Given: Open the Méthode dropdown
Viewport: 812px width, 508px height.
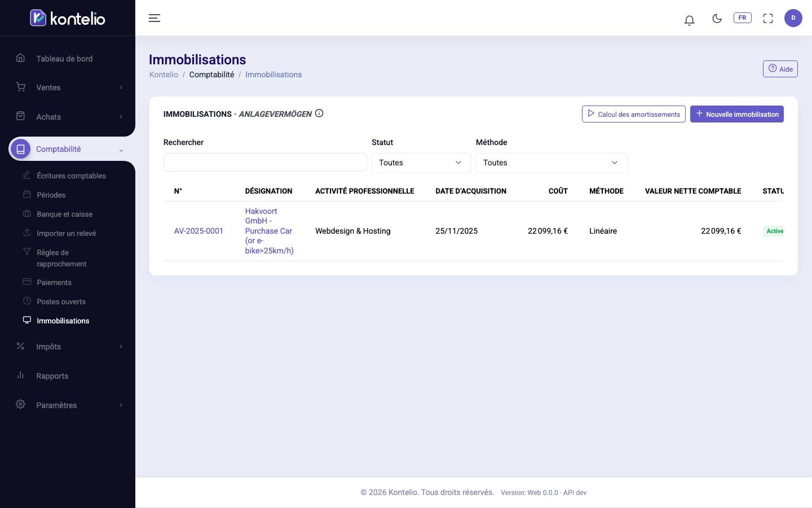Looking at the screenshot, I should point(551,163).
